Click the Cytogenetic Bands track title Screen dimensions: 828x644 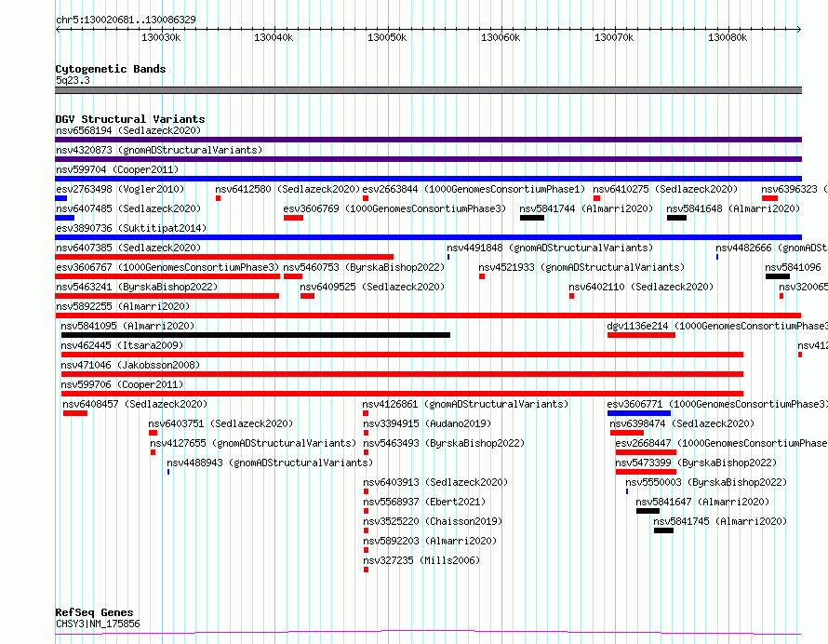point(111,69)
